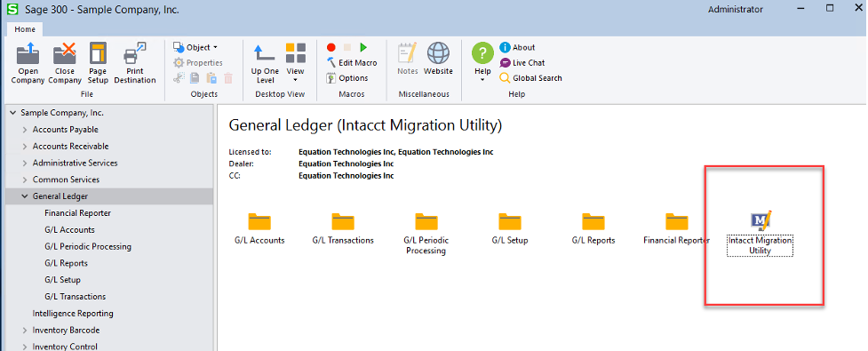
Task: Click the About info item
Action: click(x=517, y=47)
